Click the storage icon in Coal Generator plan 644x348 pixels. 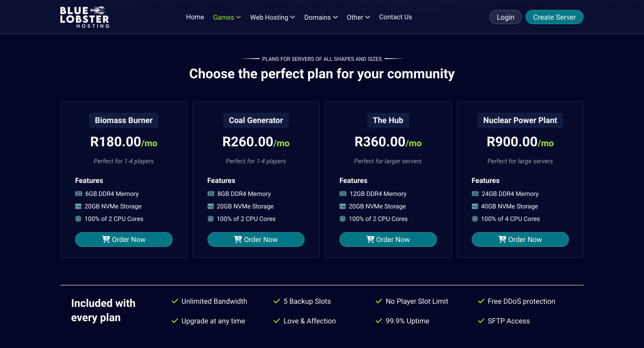click(211, 206)
